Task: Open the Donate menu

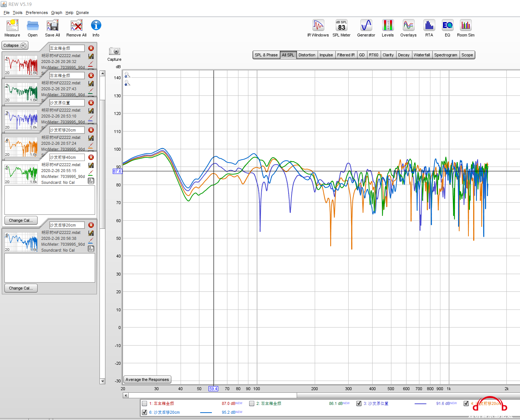Action: (x=83, y=13)
